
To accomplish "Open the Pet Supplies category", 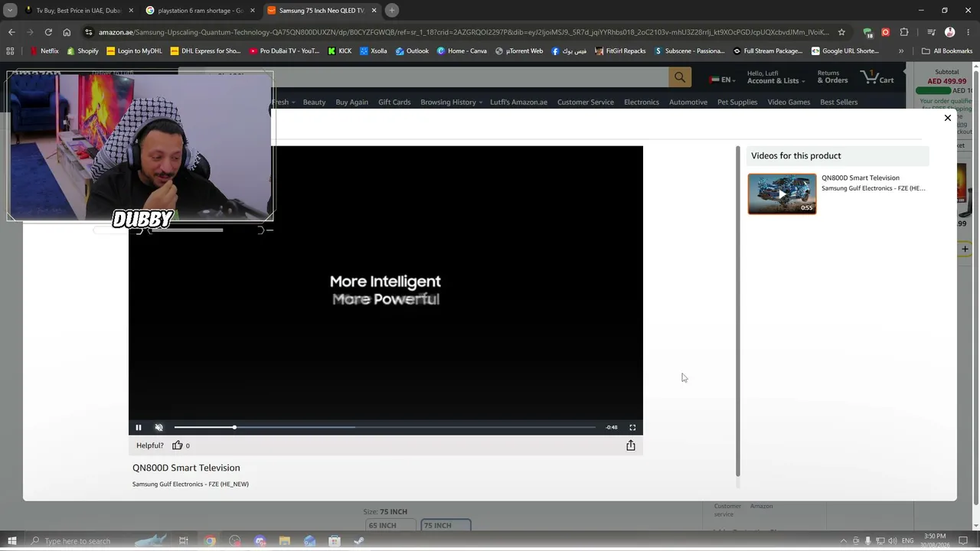I will pyautogui.click(x=737, y=102).
